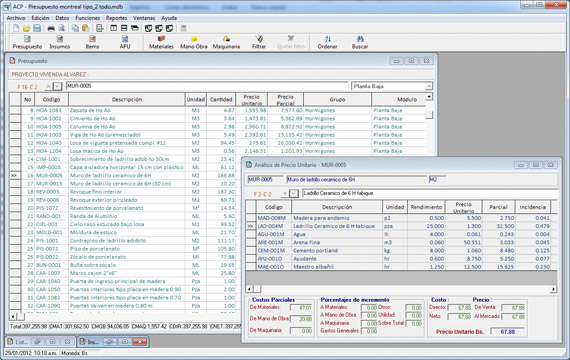Cancel the MUR-0005 cell edit X button

(x=48, y=87)
